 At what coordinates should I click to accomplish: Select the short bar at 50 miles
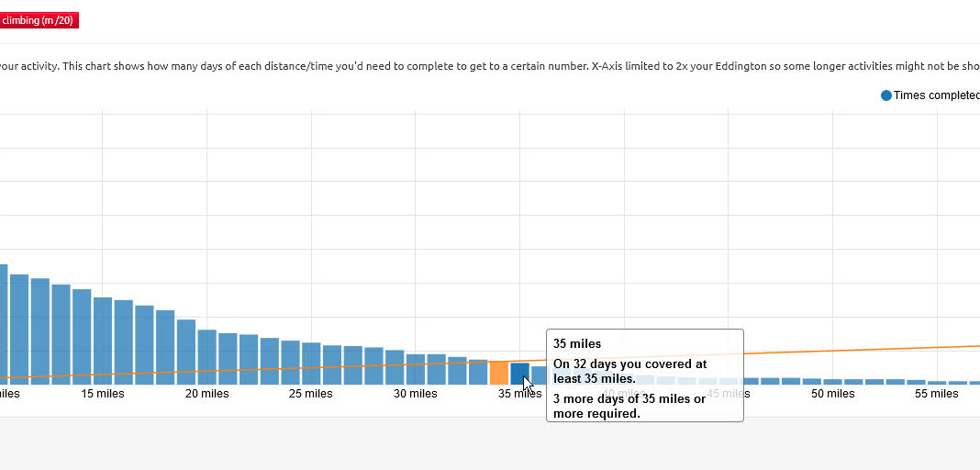point(832,381)
